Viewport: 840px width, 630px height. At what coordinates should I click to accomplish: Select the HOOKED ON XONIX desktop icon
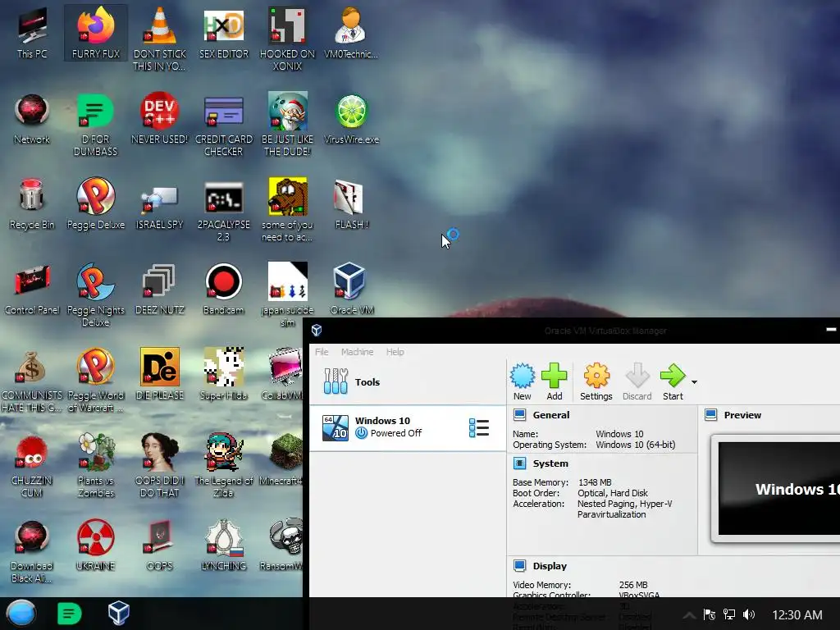(288, 39)
